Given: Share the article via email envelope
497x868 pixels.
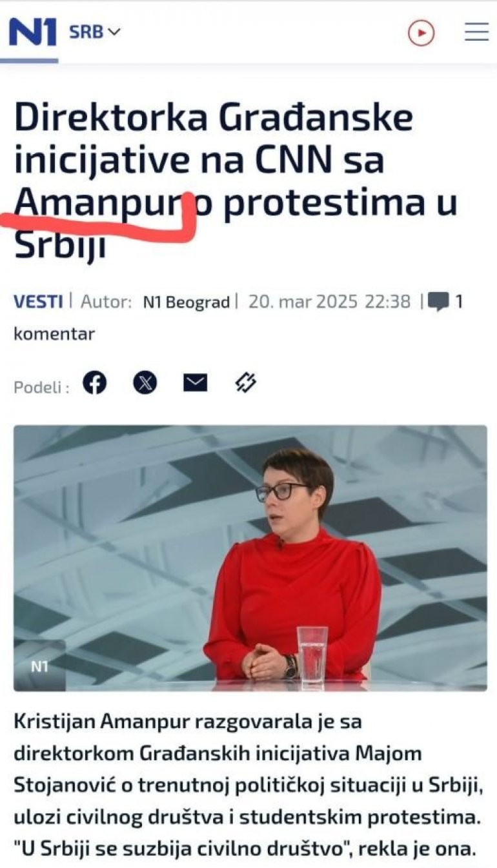Looking at the screenshot, I should point(196,383).
